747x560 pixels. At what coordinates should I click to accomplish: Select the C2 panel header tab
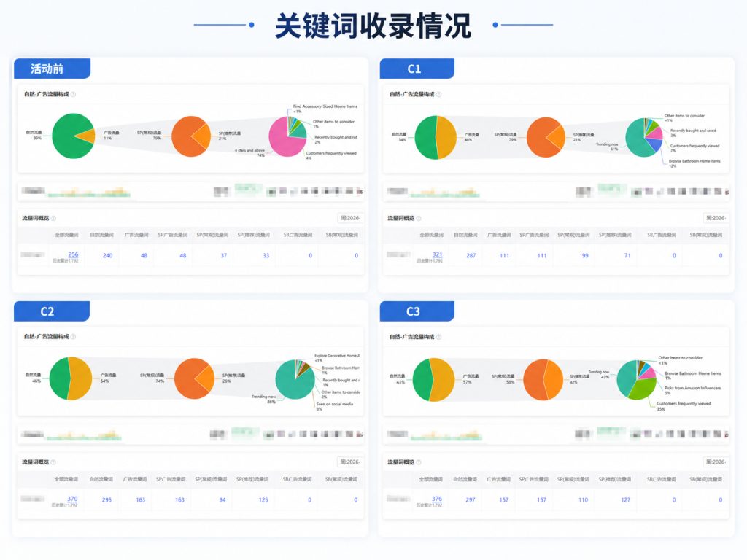point(52,311)
